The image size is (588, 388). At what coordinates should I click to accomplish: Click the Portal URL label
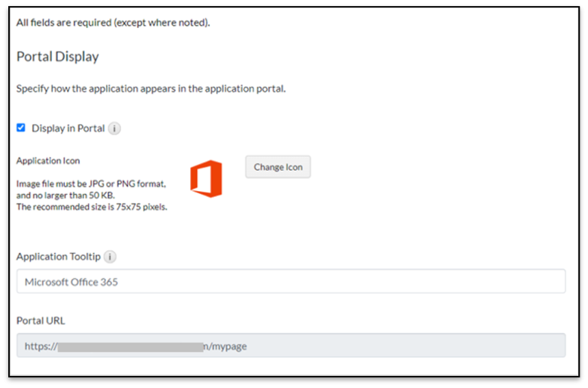41,320
